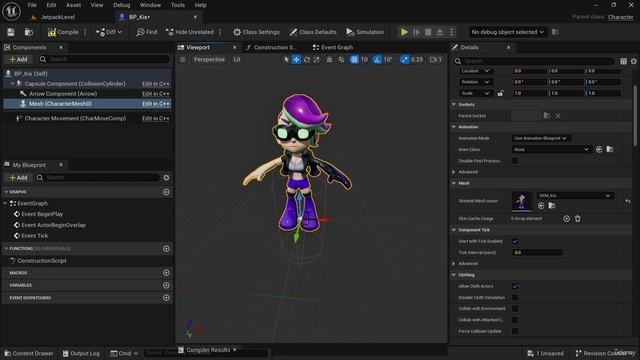Add new event dispatcher plus icon
The height and width of the screenshot is (360, 640).
coord(166,298)
